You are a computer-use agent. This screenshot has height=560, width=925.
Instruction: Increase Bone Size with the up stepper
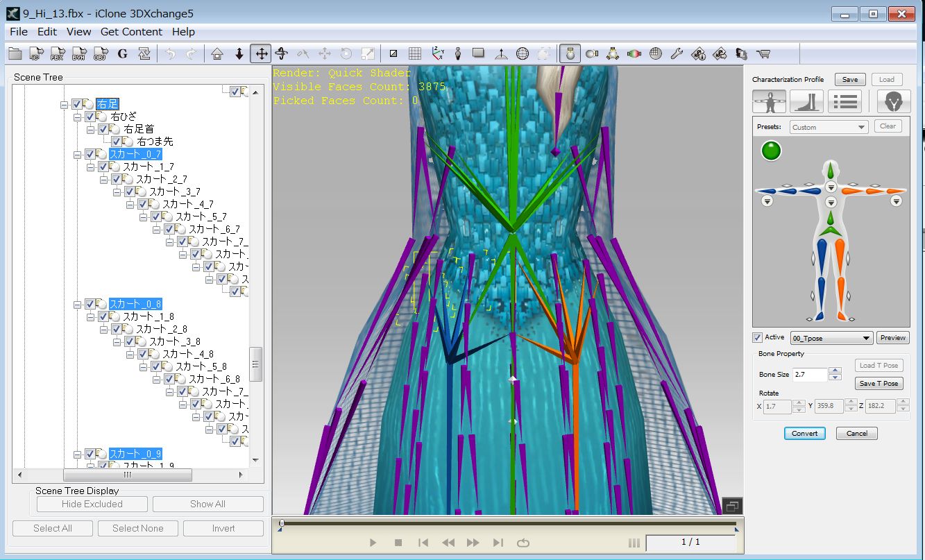tap(835, 371)
